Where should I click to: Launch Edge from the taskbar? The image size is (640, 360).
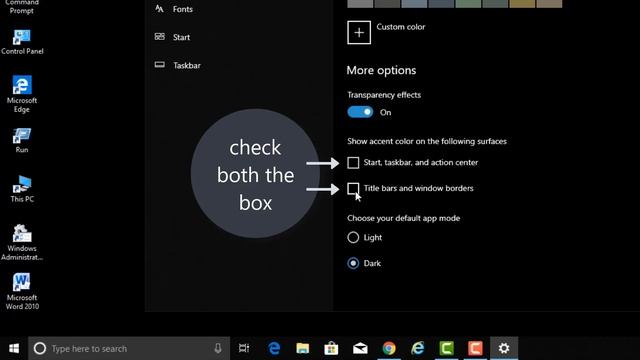(x=274, y=348)
